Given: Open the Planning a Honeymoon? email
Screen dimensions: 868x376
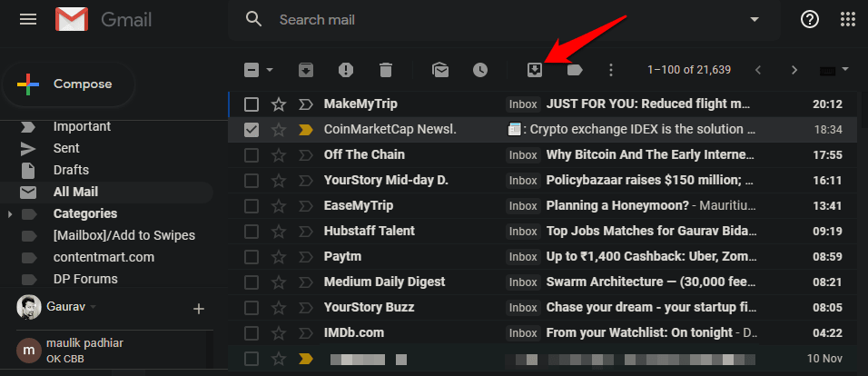Looking at the screenshot, I should (x=544, y=206).
